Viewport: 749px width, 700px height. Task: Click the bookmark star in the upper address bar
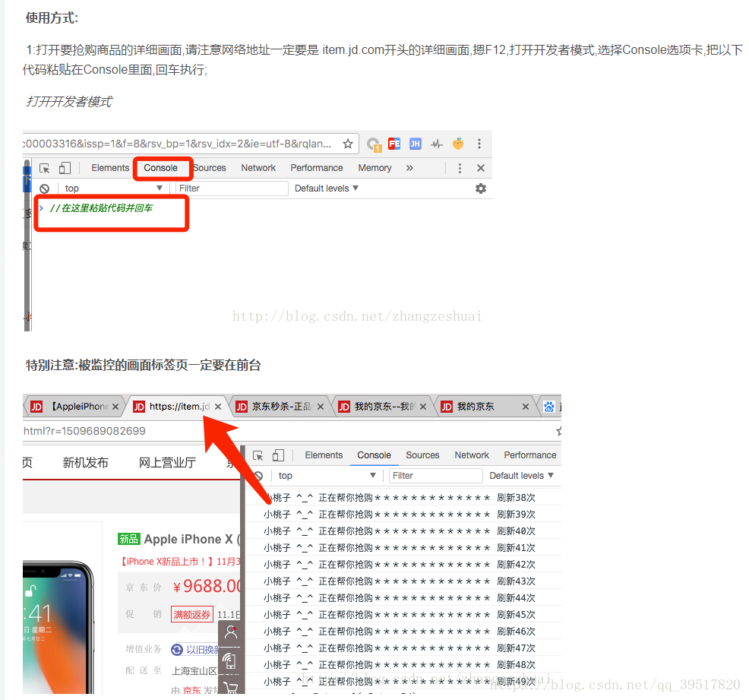click(x=348, y=144)
